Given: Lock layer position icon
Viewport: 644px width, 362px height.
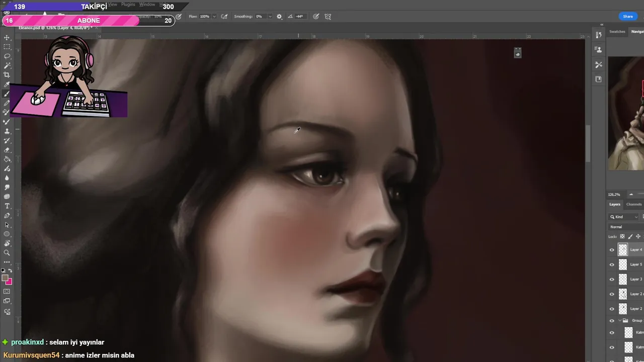Looking at the screenshot, I should (x=638, y=236).
